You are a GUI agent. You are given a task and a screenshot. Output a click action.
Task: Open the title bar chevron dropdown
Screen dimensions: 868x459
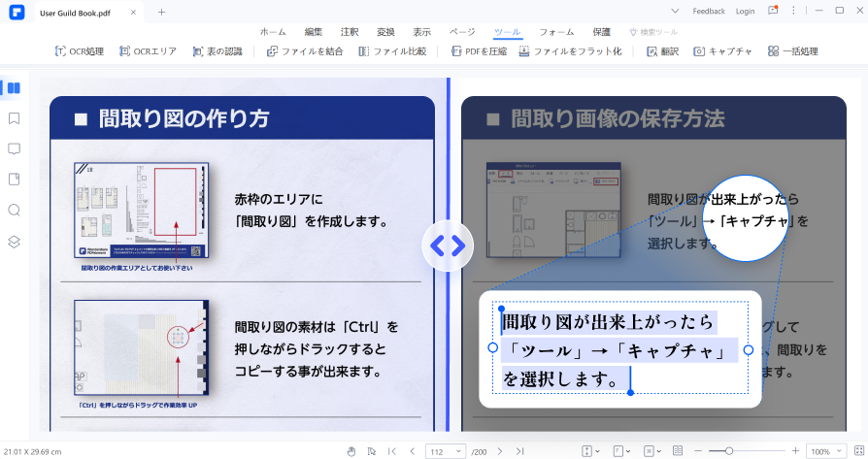pyautogui.click(x=674, y=11)
